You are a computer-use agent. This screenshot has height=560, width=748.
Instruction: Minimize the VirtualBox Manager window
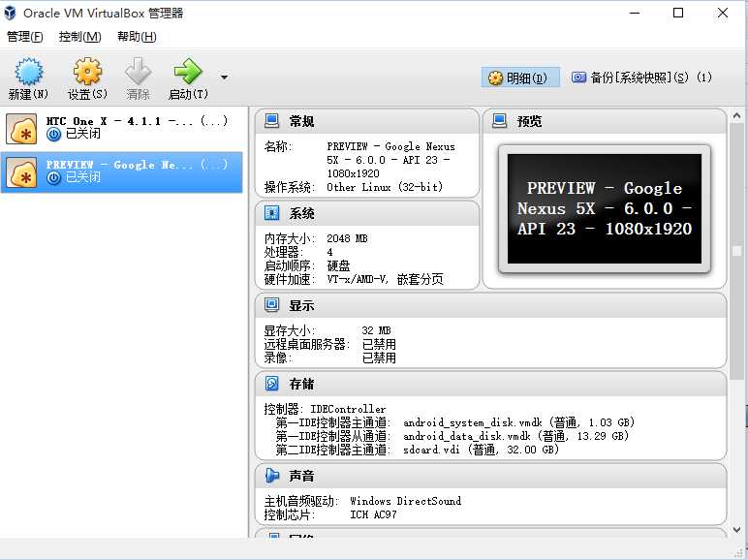(635, 13)
